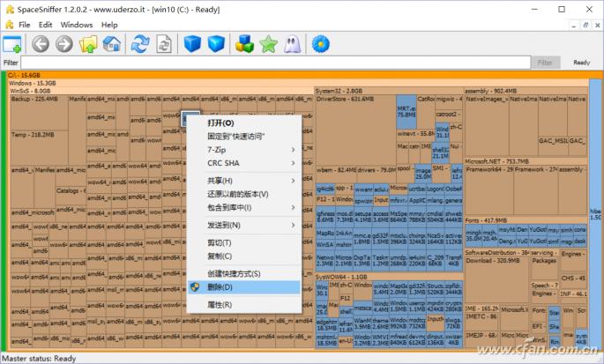Screen dimensions: 604x364
Task: Click the first blue cube (less detail) icon
Action: click(192, 44)
